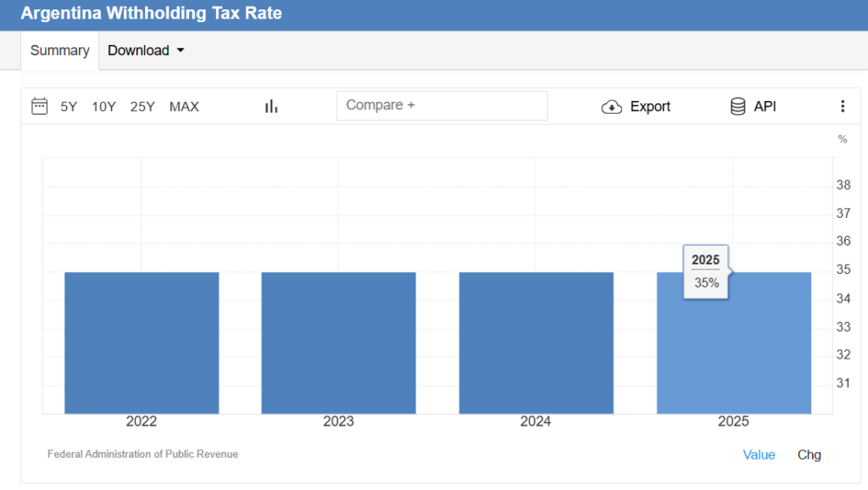Click the 2024 bar in chart

536,342
